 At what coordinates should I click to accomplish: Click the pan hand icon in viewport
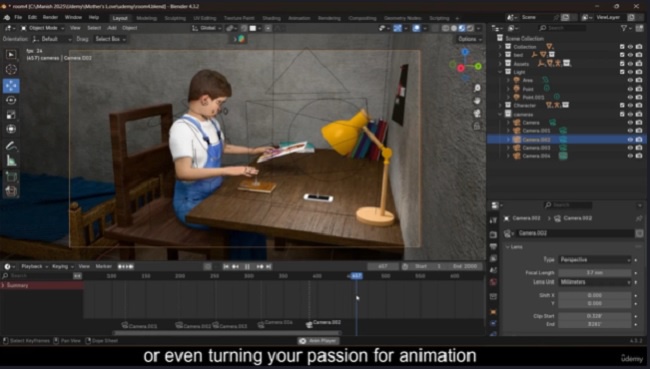click(477, 101)
